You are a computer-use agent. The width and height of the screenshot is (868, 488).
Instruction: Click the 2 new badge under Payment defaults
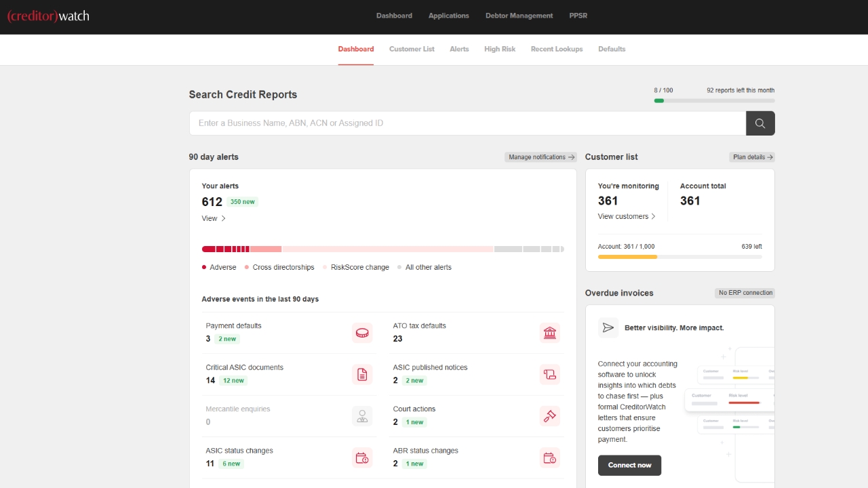pyautogui.click(x=227, y=339)
